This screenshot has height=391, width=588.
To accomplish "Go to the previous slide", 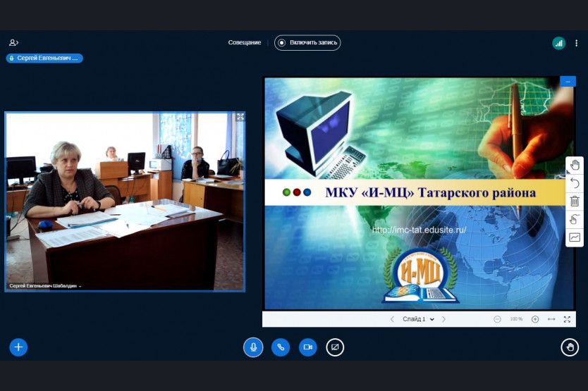I will (x=392, y=319).
